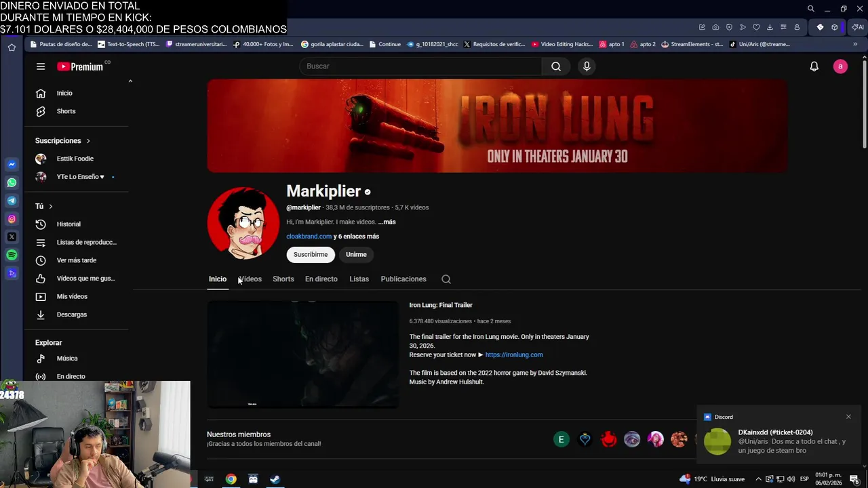Screen dimensions: 868x488
Task: Open browser easy setup sliders icon
Action: click(783, 27)
